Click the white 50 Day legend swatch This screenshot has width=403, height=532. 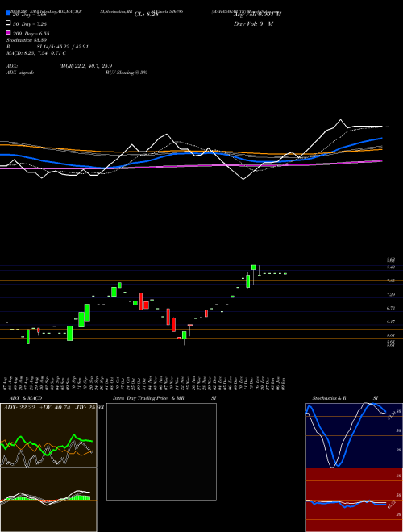(9, 23)
